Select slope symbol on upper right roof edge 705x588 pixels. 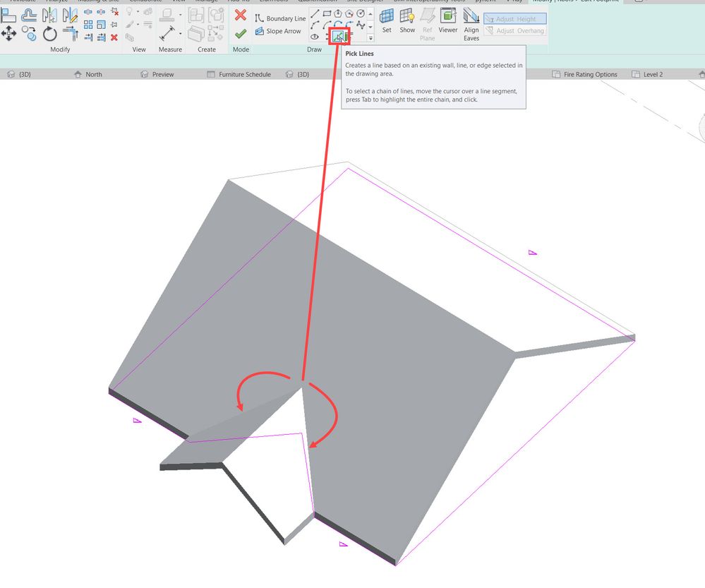click(x=533, y=253)
